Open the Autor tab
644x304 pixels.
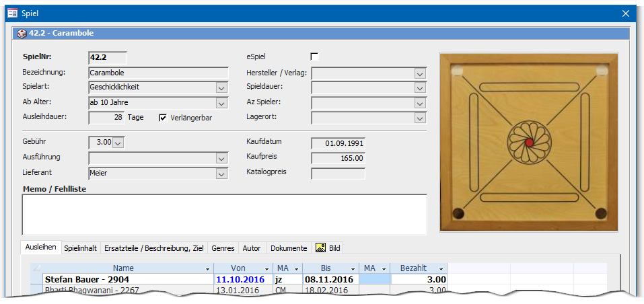click(x=252, y=248)
